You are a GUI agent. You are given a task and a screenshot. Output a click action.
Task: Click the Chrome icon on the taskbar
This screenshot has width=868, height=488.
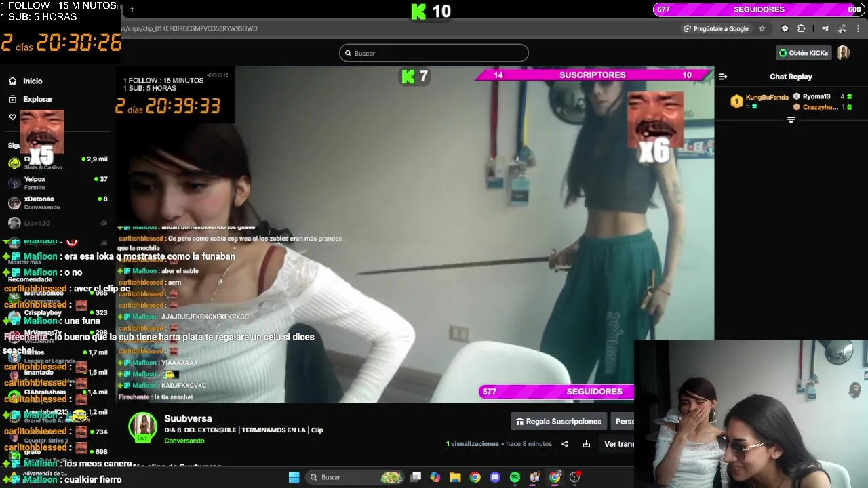coord(475,477)
